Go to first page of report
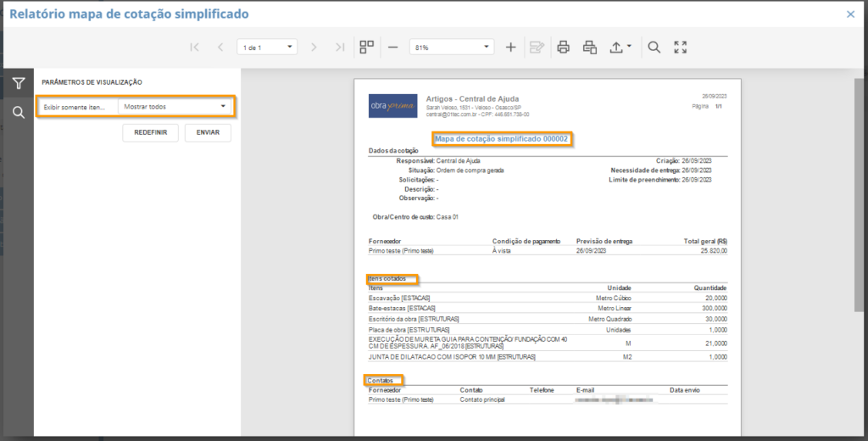The width and height of the screenshot is (868, 441). (194, 47)
